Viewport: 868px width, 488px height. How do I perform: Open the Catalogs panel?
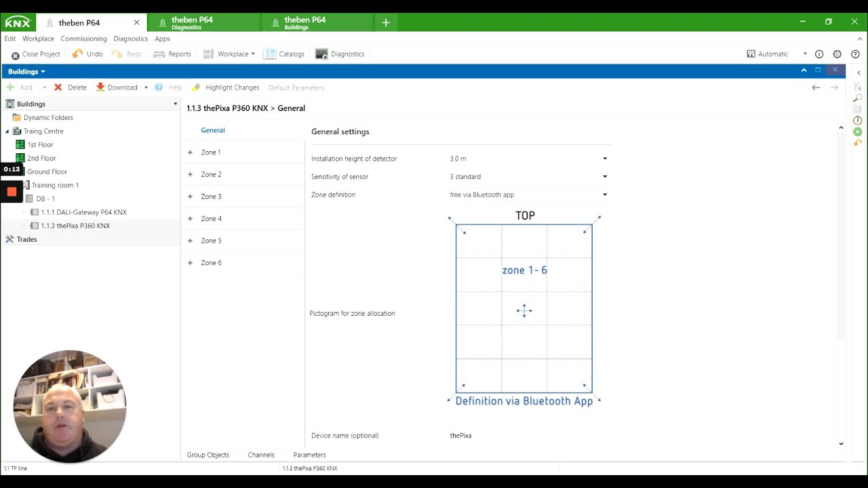point(284,54)
